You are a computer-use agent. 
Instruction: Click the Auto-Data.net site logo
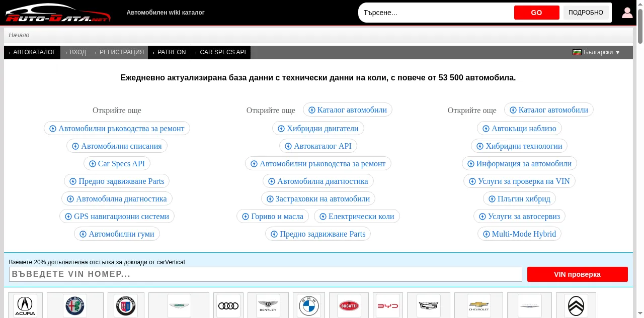tap(58, 13)
